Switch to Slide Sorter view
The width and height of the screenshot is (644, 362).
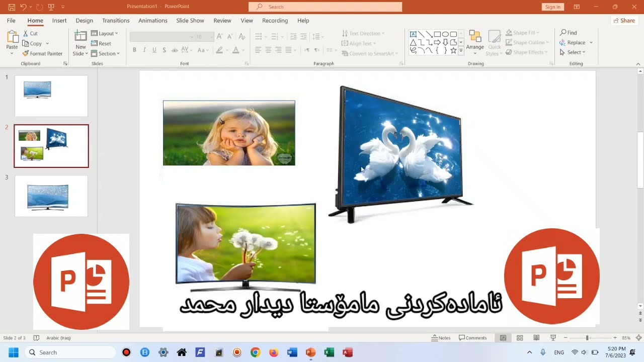click(520, 338)
